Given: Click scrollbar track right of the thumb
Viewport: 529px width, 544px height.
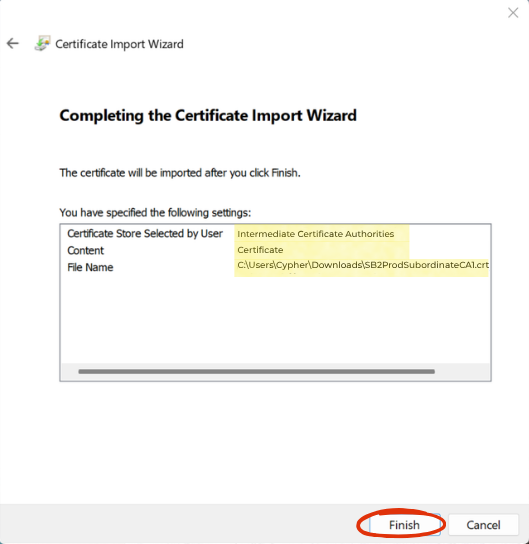Looking at the screenshot, I should click(x=462, y=372).
